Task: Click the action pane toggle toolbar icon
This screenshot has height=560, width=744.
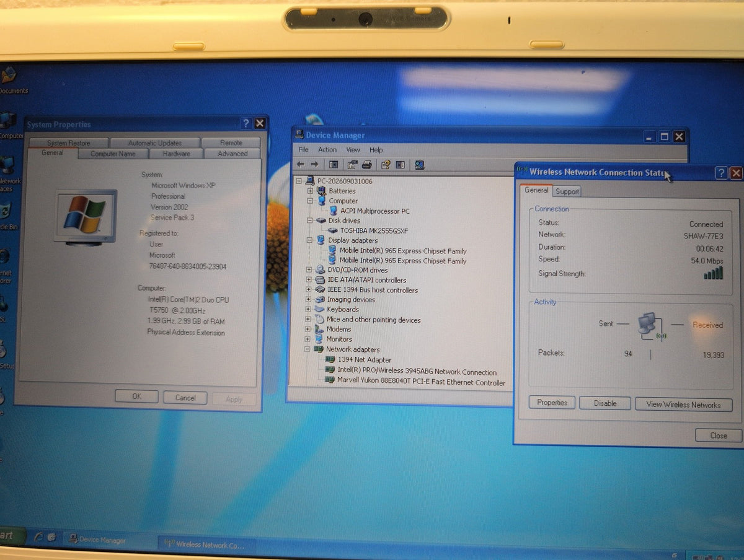Action: 401,165
